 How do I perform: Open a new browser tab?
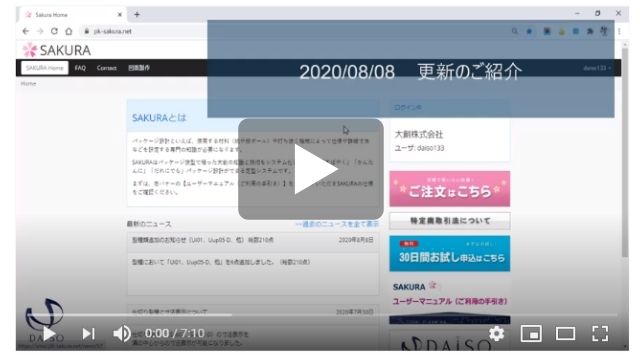pos(137,15)
